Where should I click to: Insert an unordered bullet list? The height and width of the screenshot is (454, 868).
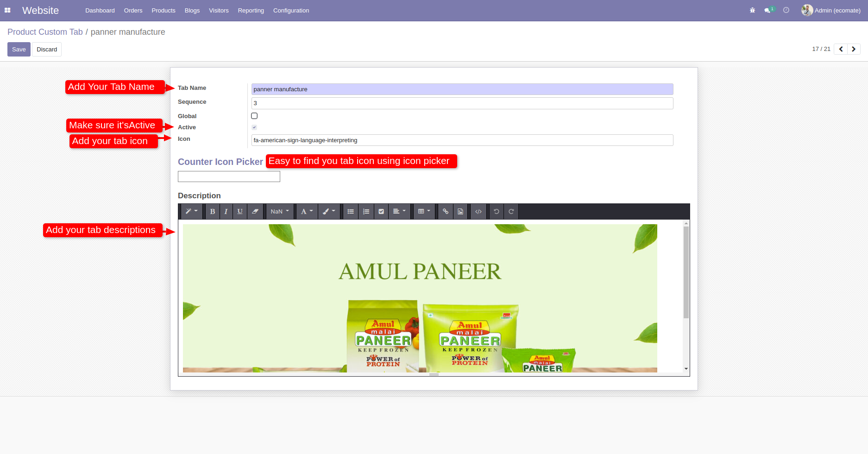pos(351,212)
